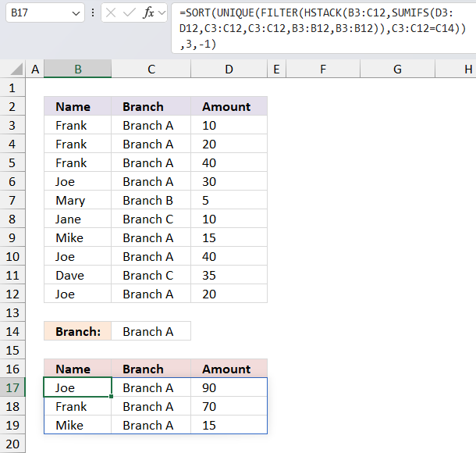Click the 'Branch:' label cell
Screen dimensions: 476x453
coord(78,331)
